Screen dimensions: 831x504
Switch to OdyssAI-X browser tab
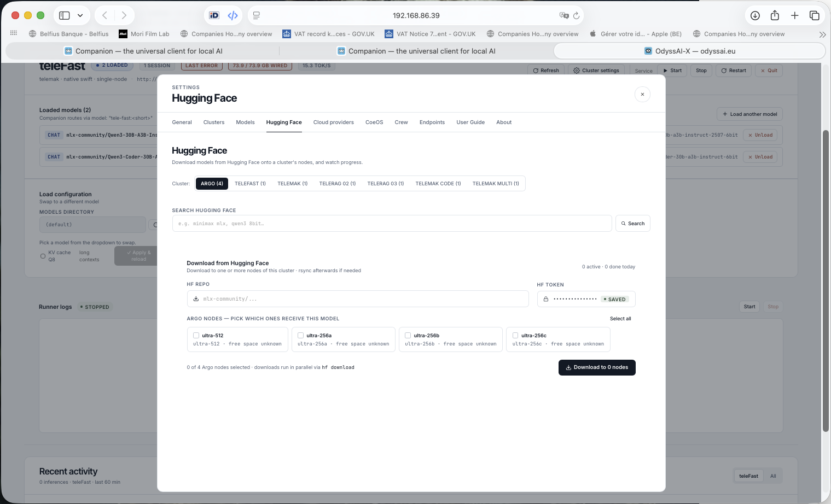689,51
